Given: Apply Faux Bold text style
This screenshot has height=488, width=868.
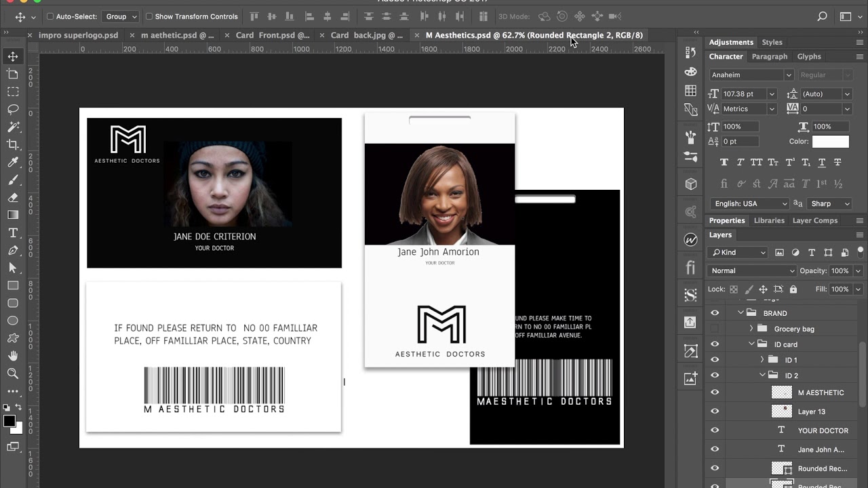Looking at the screenshot, I should (x=724, y=163).
